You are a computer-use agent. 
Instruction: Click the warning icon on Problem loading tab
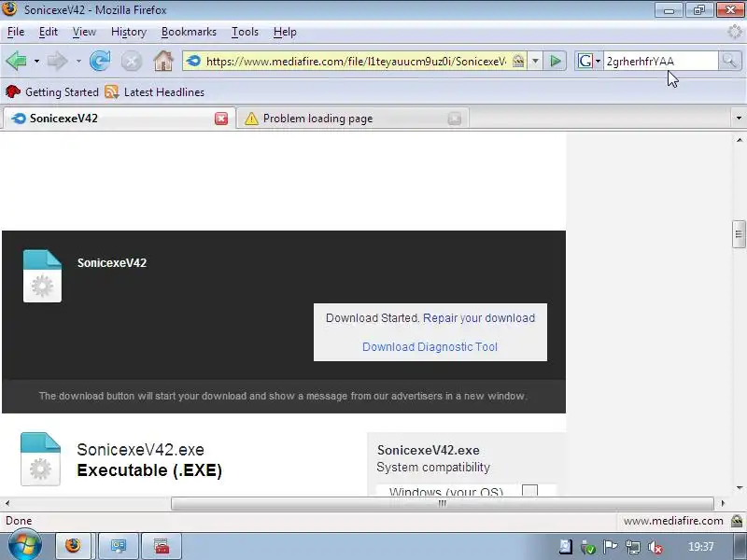tap(251, 119)
